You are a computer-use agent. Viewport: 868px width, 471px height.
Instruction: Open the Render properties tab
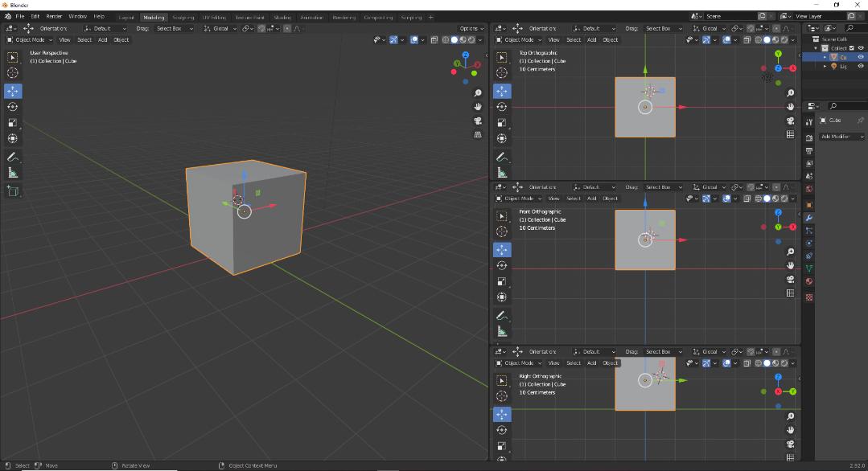(x=809, y=137)
